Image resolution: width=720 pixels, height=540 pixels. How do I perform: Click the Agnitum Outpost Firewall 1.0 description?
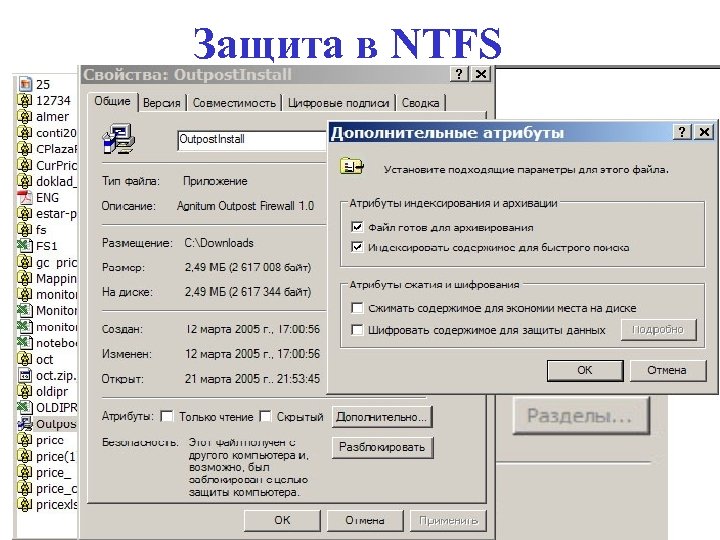tap(245, 206)
